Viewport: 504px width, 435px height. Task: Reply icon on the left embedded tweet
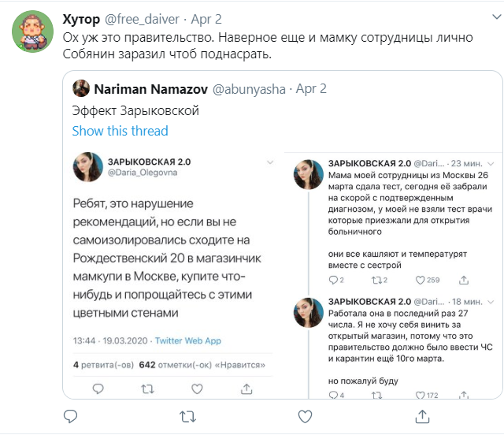(x=98, y=388)
